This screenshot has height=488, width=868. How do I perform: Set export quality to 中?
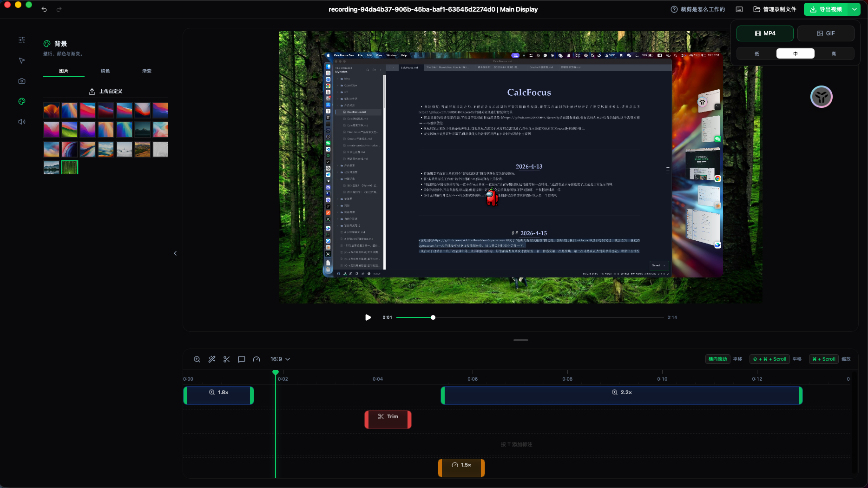(x=796, y=53)
